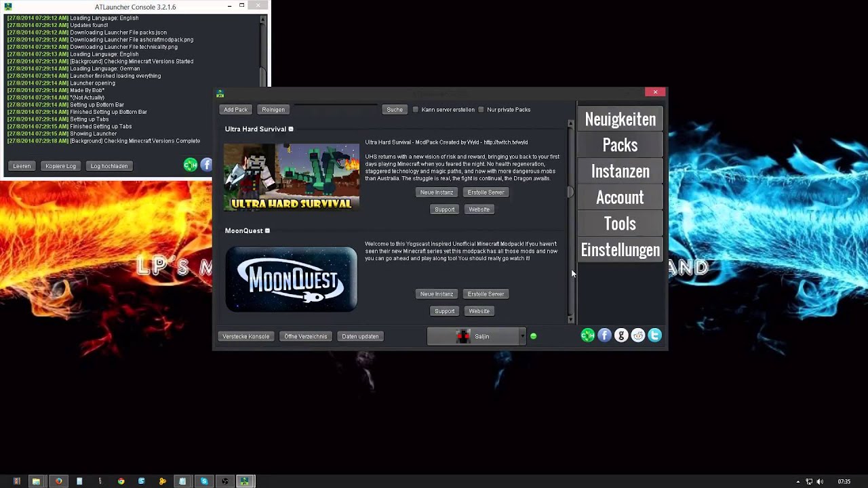Screen dimensions: 868x488
Task: Click Erstelle Server for MoonQuest
Action: [486, 294]
